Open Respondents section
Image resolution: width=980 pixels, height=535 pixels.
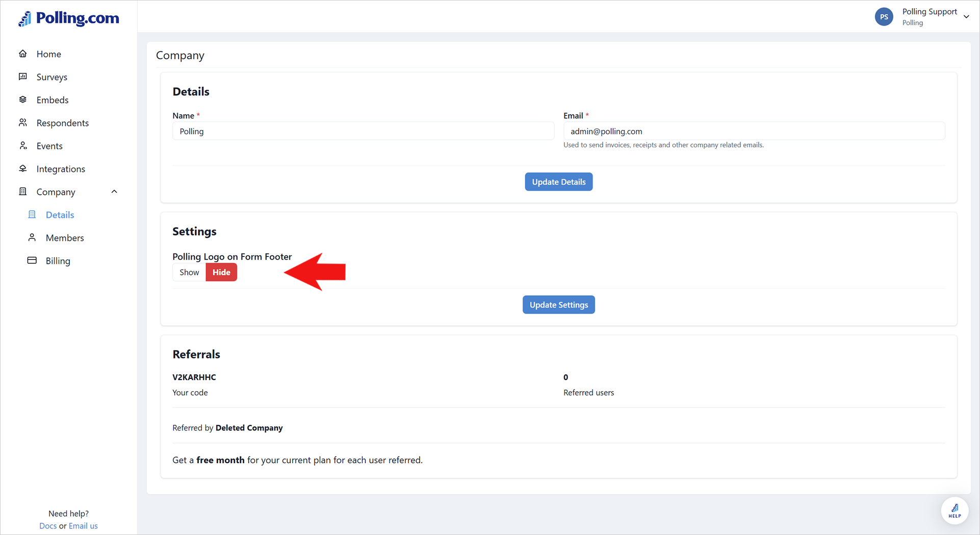pyautogui.click(x=63, y=123)
